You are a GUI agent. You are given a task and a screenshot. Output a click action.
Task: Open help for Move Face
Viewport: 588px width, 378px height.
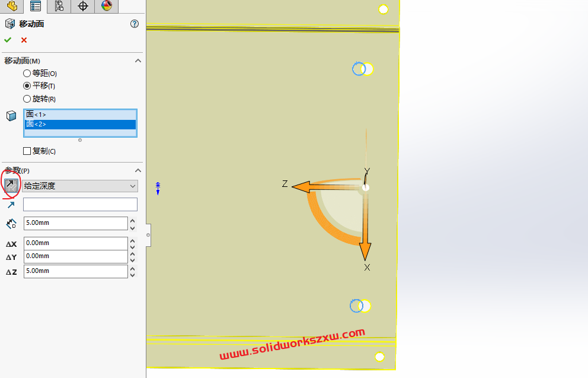[135, 24]
